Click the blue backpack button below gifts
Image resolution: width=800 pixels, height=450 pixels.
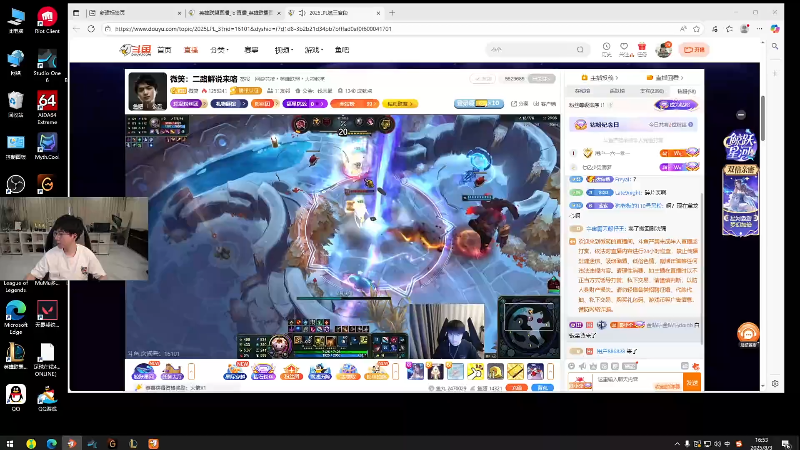pyautogui.click(x=542, y=388)
